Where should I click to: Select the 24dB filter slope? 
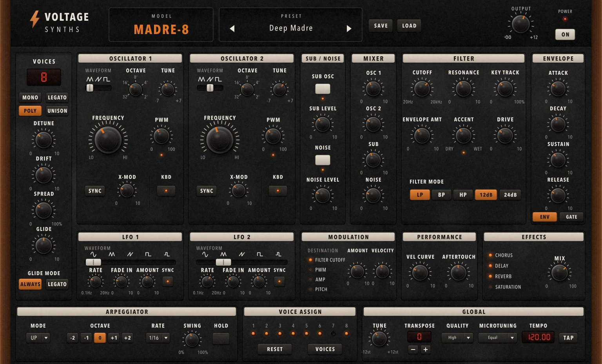tap(510, 195)
